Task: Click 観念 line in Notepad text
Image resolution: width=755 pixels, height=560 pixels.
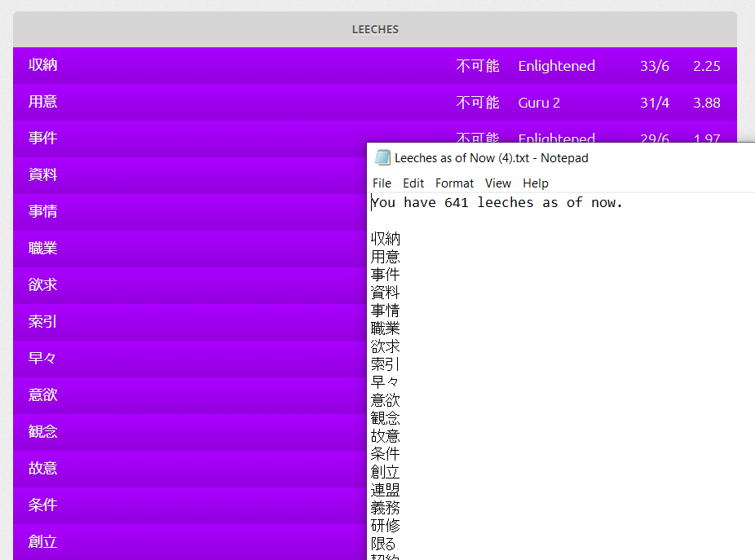Action: [x=385, y=418]
